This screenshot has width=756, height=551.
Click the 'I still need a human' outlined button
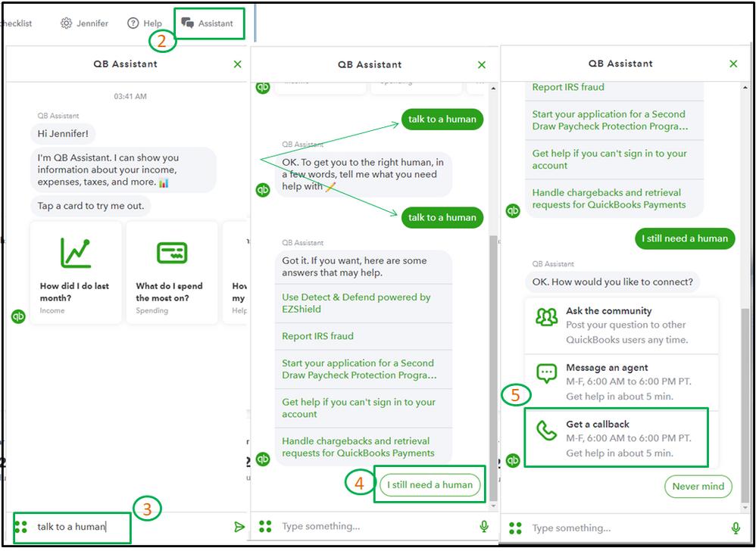tap(430, 485)
